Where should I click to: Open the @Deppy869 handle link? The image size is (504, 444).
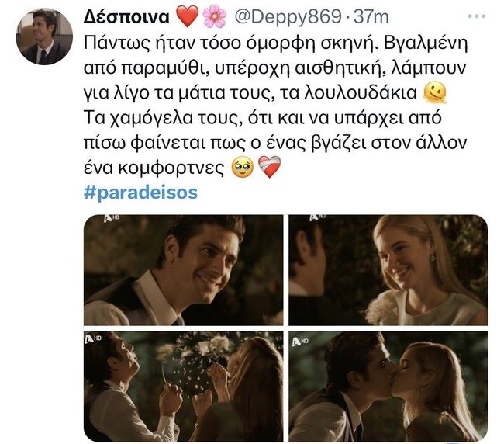tap(288, 17)
